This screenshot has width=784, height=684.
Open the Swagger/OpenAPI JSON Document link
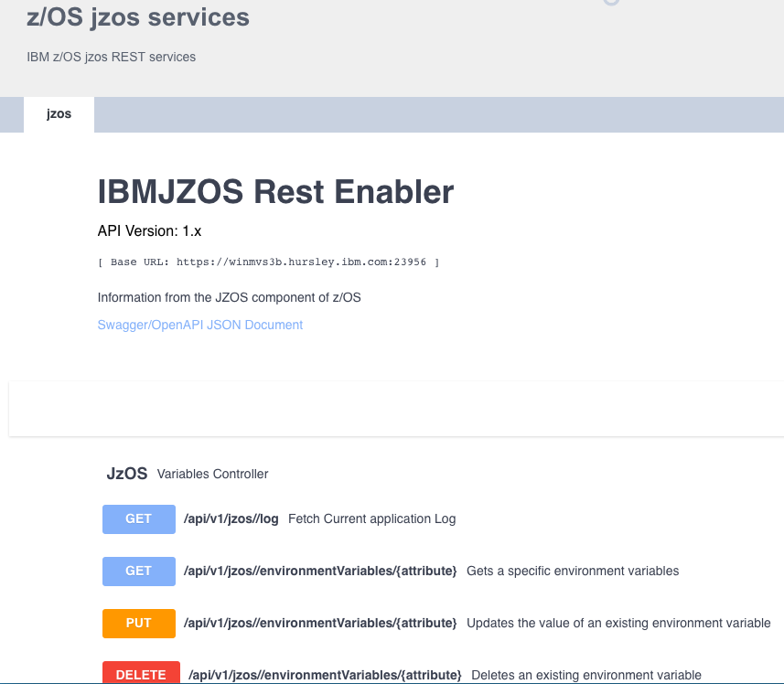click(200, 325)
